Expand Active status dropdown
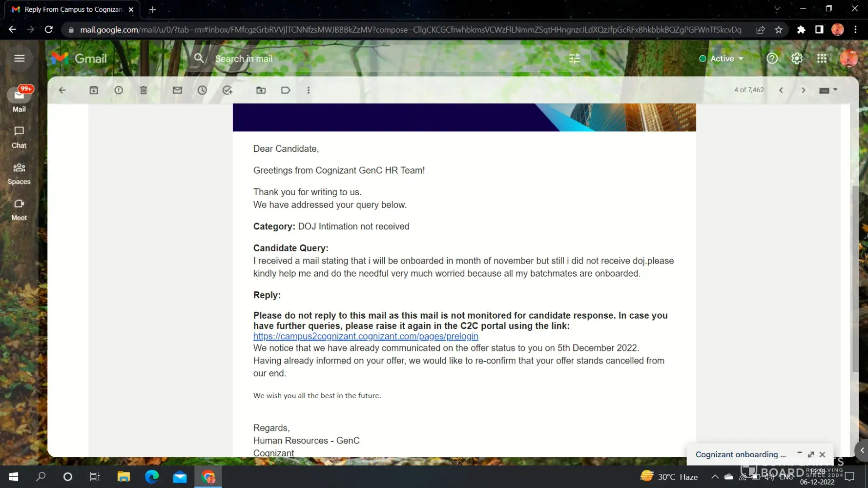The height and width of the screenshot is (488, 868). coord(722,59)
